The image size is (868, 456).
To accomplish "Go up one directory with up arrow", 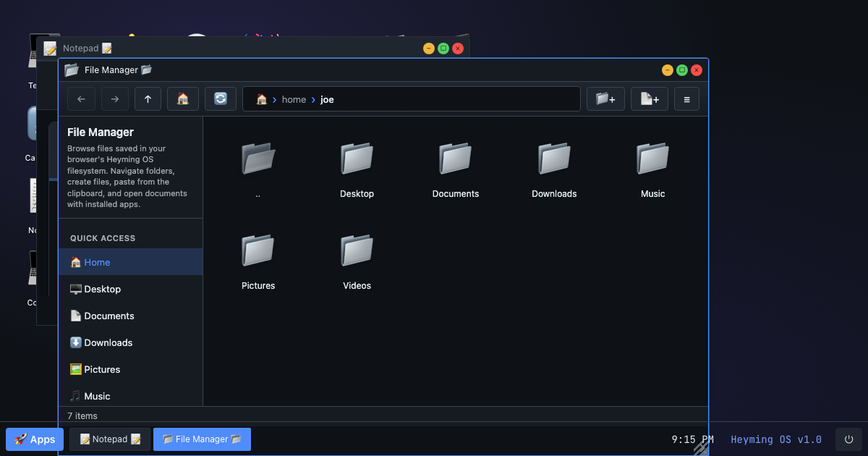I will point(148,99).
